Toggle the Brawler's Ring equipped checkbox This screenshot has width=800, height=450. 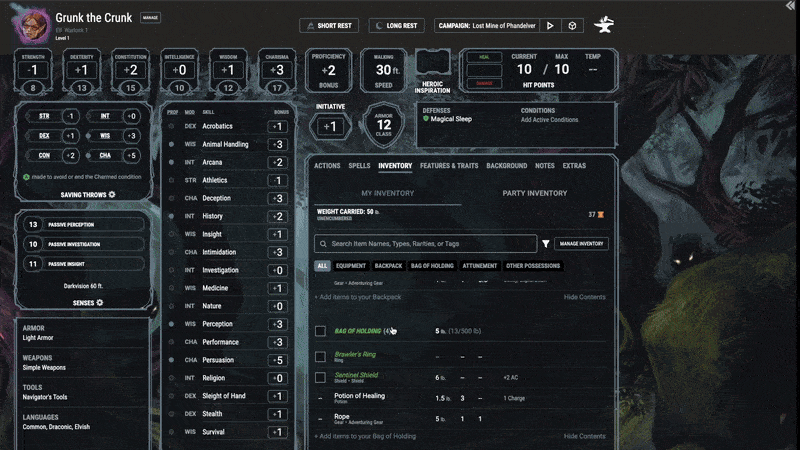point(320,356)
